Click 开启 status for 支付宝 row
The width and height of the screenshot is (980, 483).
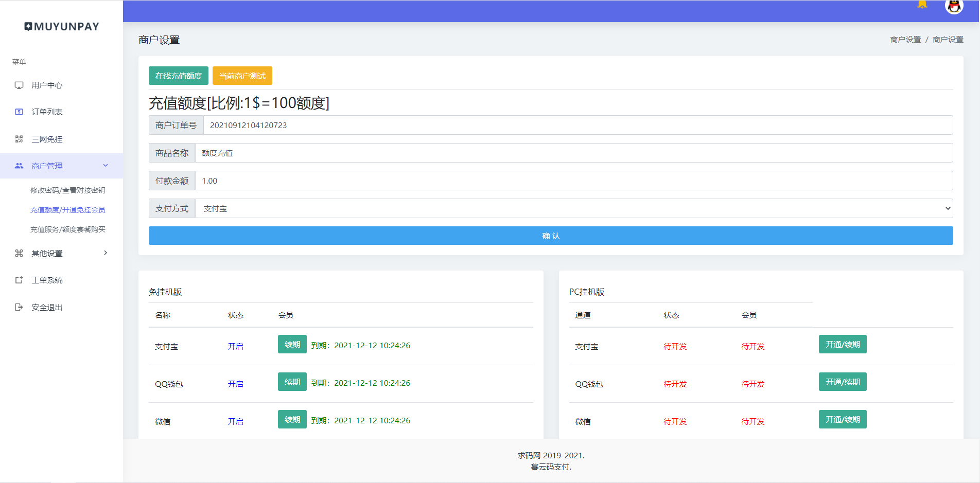tap(236, 346)
